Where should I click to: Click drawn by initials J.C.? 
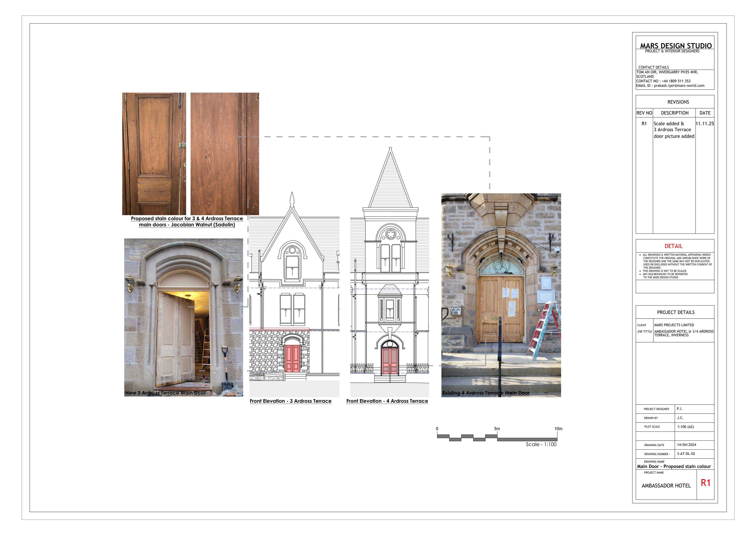tap(680, 418)
